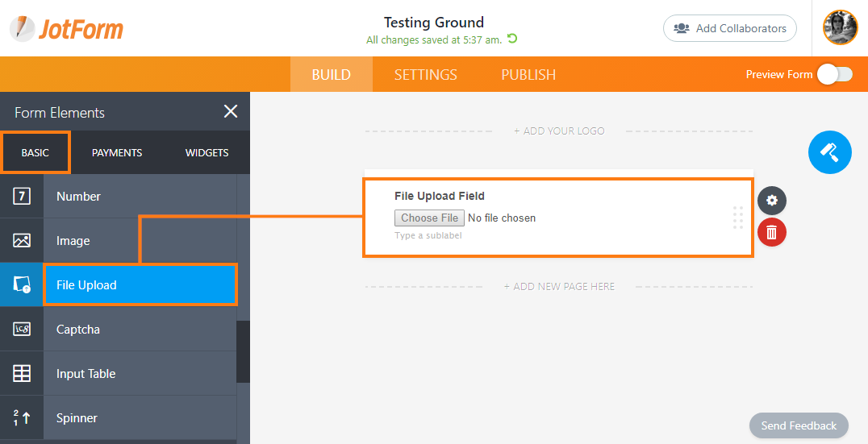
Task: Click the undo/revert icon beside saved status
Action: pos(512,39)
